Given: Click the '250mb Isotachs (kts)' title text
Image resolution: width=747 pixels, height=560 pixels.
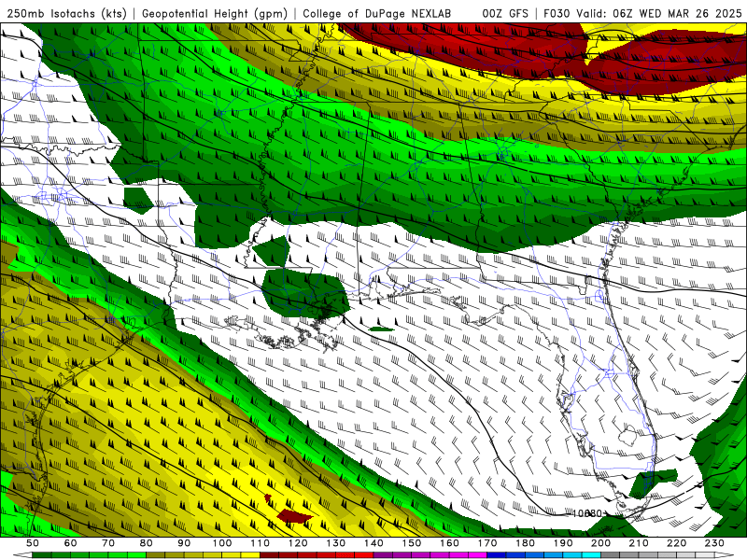Looking at the screenshot, I should (x=67, y=14).
